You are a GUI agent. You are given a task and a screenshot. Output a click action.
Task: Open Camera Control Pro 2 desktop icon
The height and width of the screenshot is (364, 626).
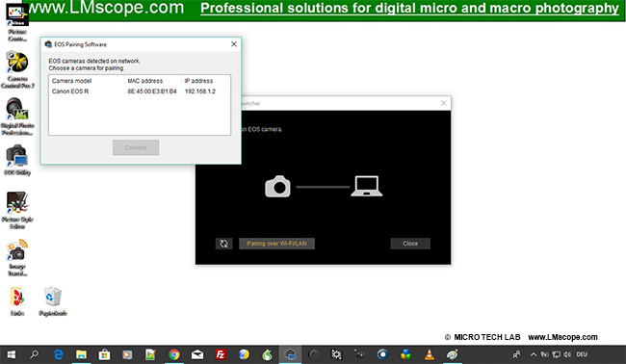coord(17,70)
